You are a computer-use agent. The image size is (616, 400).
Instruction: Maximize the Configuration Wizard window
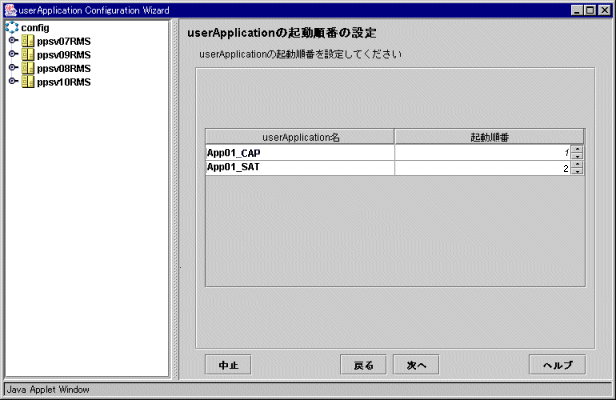[590, 10]
